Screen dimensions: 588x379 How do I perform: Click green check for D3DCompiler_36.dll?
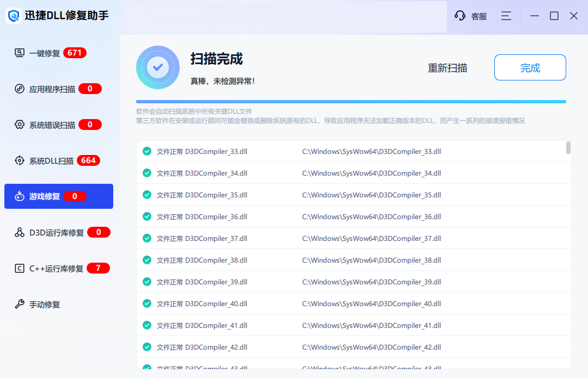147,216
